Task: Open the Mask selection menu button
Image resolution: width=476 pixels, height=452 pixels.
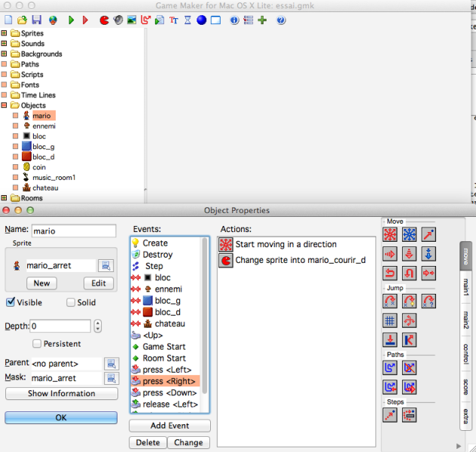Action: pos(111,378)
